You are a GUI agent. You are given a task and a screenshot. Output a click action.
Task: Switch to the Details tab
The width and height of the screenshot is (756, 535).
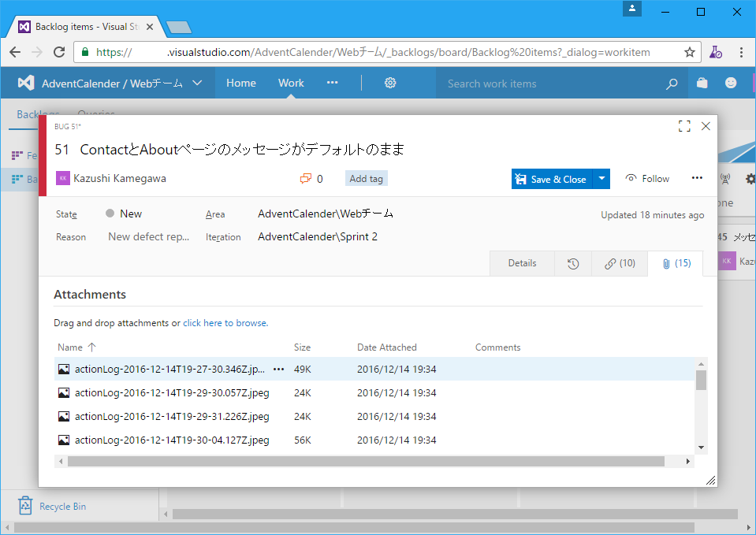tap(522, 263)
